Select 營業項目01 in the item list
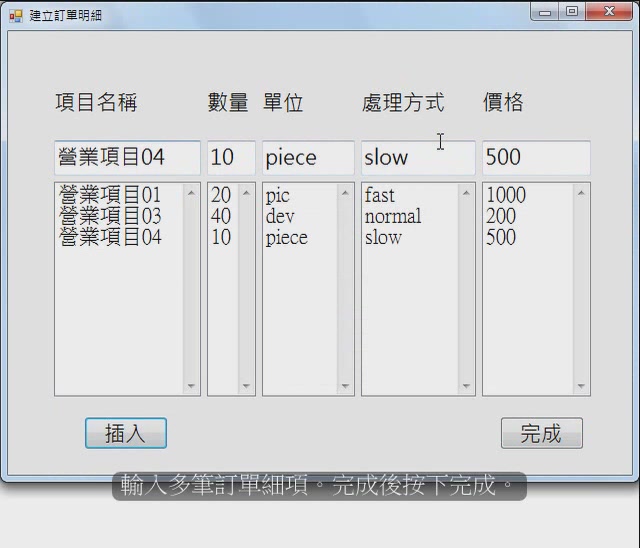The width and height of the screenshot is (640, 548). point(110,195)
